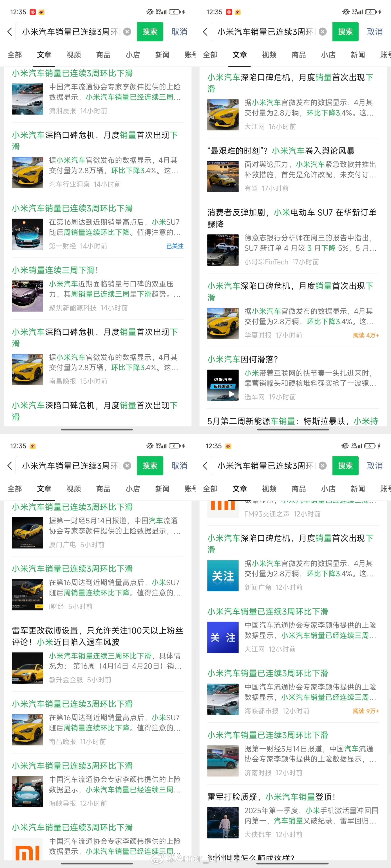Open the 聚焦新能源科技 purple car thumbnail
Image resolution: width=391 pixels, height=868 pixels.
(27, 296)
